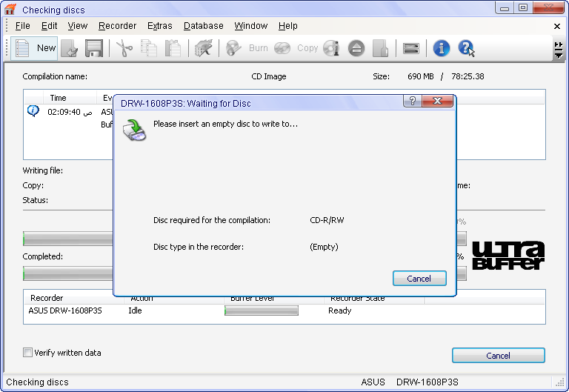Click the 02:09:40 log time entry
Image resolution: width=569 pixels, height=392 pixels.
pos(70,112)
